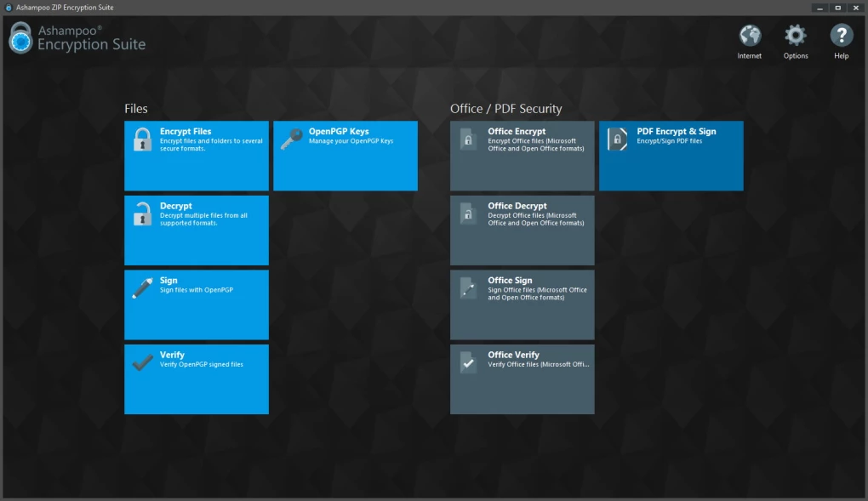Click the key icon on OpenPGP Keys

[292, 139]
